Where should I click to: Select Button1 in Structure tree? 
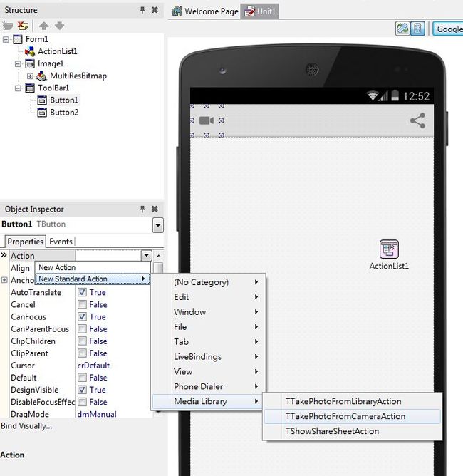click(x=63, y=100)
